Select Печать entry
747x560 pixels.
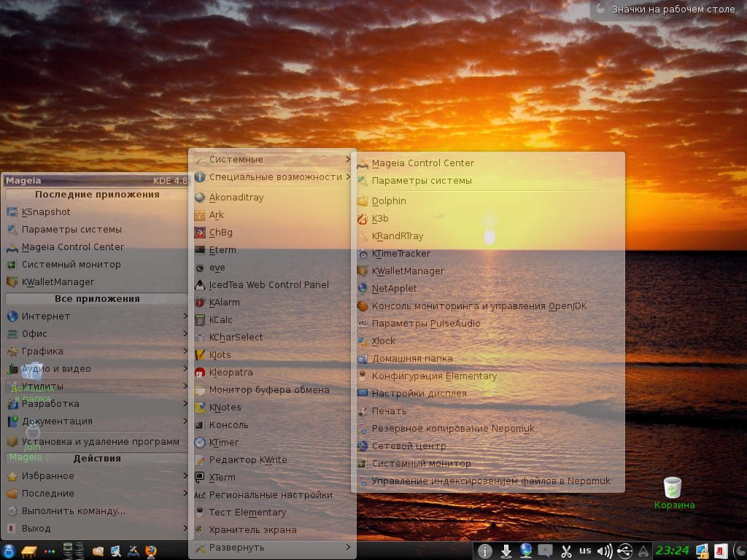(488, 411)
